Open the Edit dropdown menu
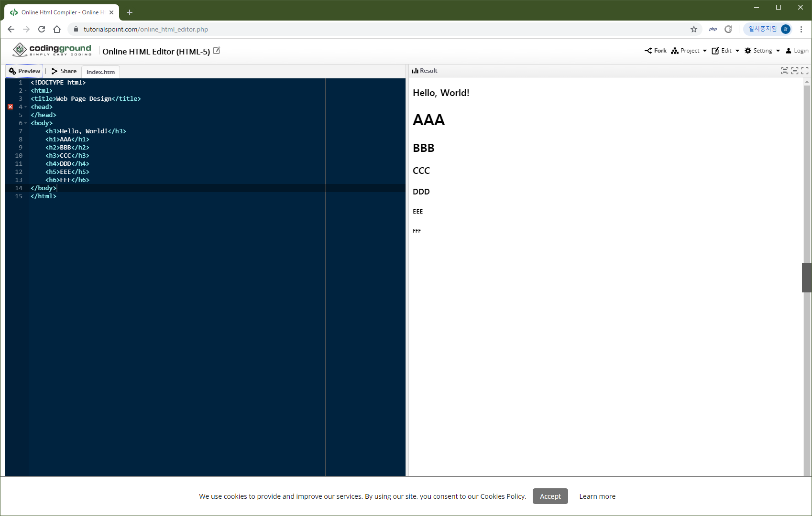Viewport: 812px width, 516px height. 725,51
